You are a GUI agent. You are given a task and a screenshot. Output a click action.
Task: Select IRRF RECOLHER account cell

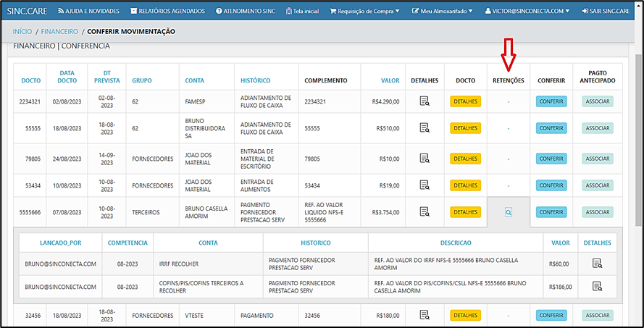tap(208, 264)
